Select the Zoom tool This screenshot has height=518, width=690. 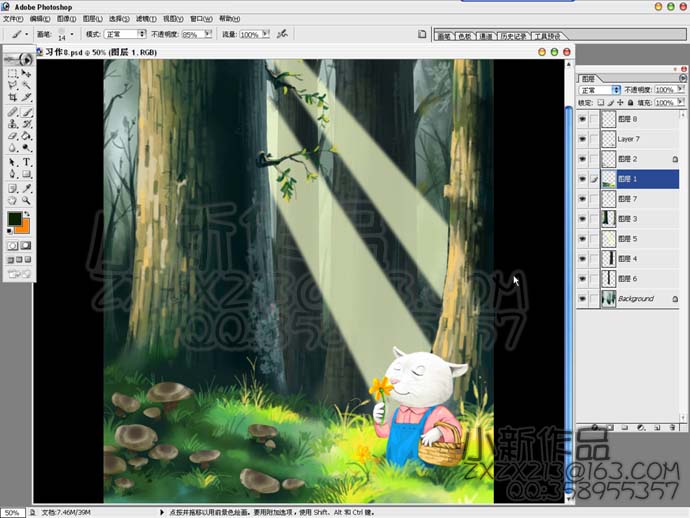[x=26, y=200]
